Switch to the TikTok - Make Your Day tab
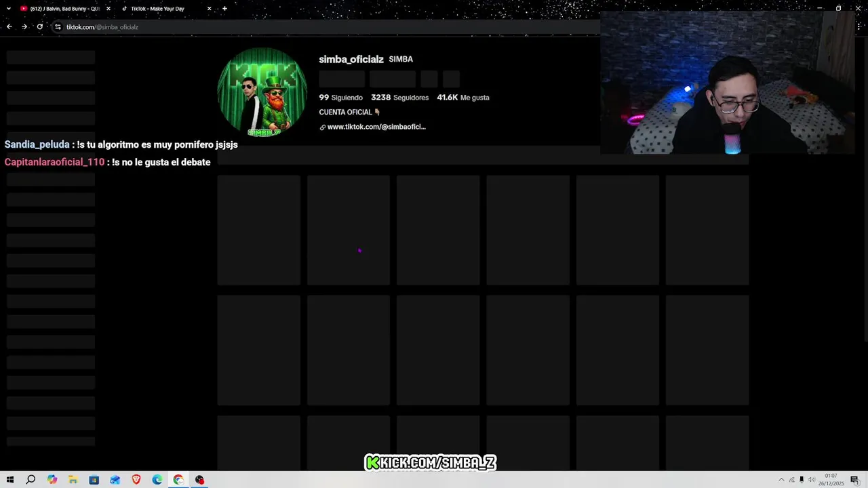The width and height of the screenshot is (868, 488). pyautogui.click(x=157, y=9)
